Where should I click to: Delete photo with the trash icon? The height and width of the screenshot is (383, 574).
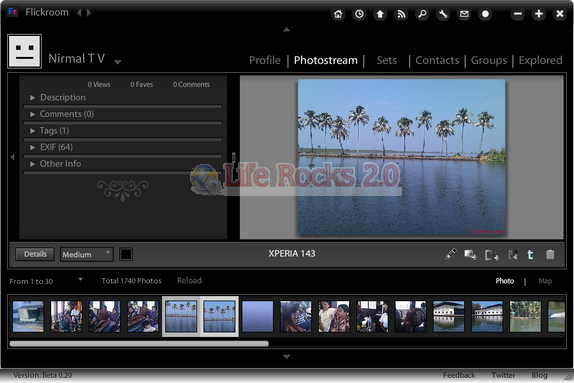550,254
